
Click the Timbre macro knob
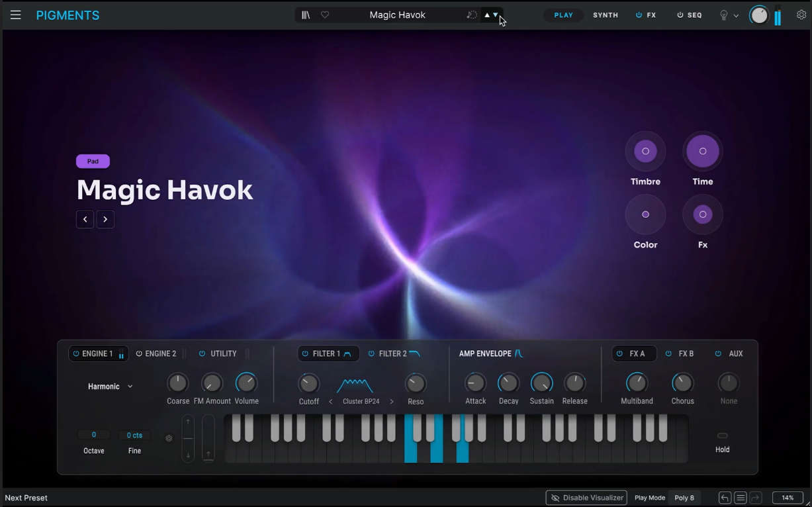tap(645, 152)
